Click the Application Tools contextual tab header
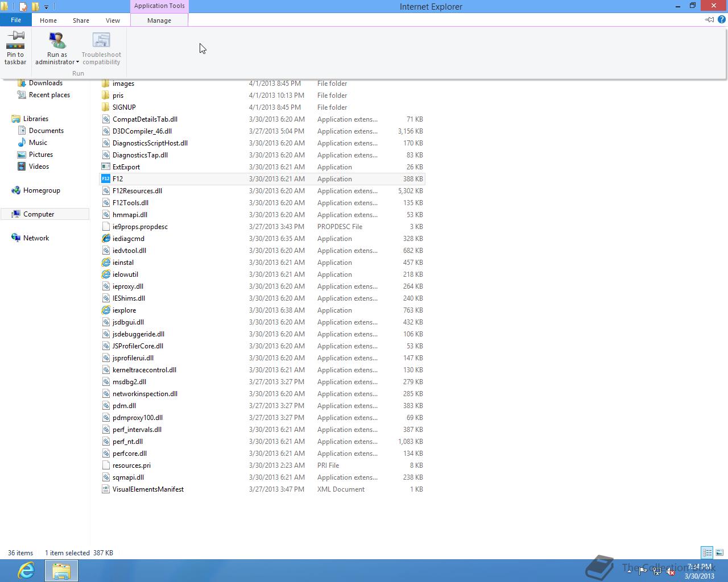This screenshot has width=728, height=582. pos(159,6)
